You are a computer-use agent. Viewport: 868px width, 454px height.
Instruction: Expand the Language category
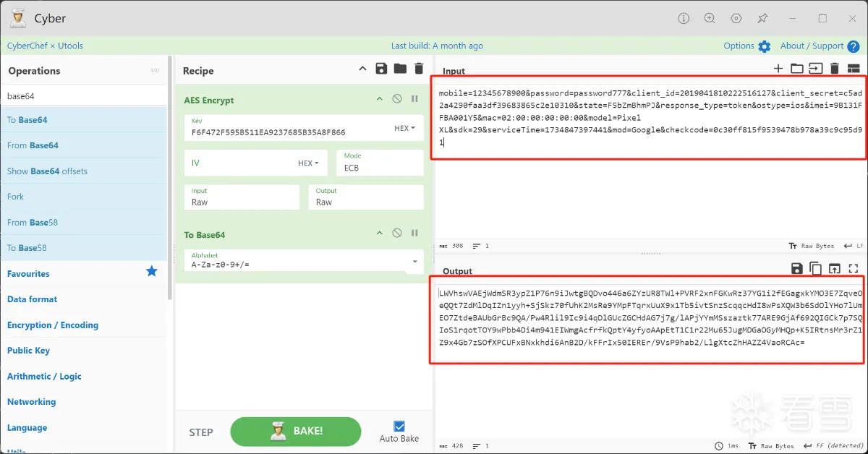(27, 428)
